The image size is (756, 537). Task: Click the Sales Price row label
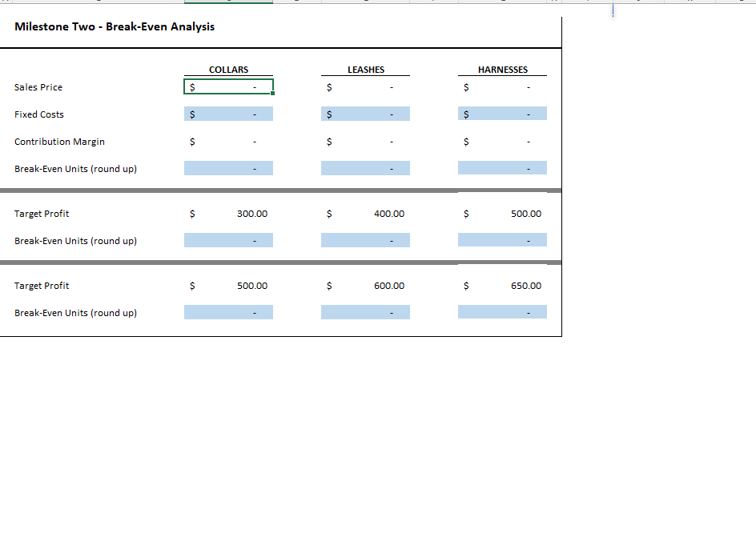(x=38, y=87)
